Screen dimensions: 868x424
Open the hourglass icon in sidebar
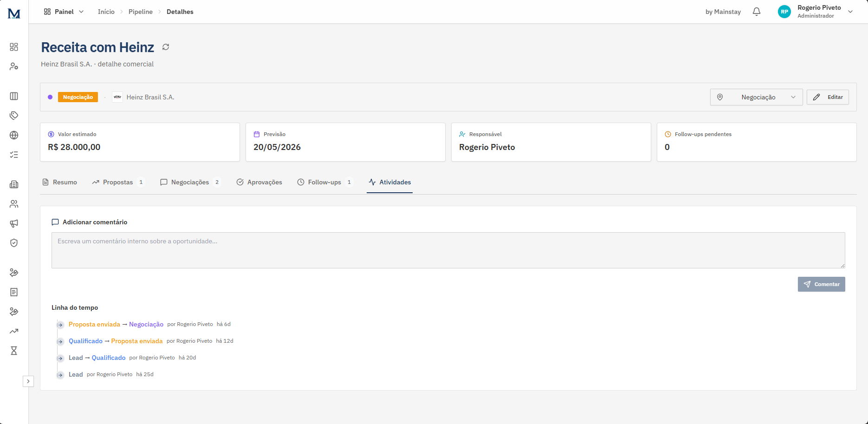click(x=14, y=351)
